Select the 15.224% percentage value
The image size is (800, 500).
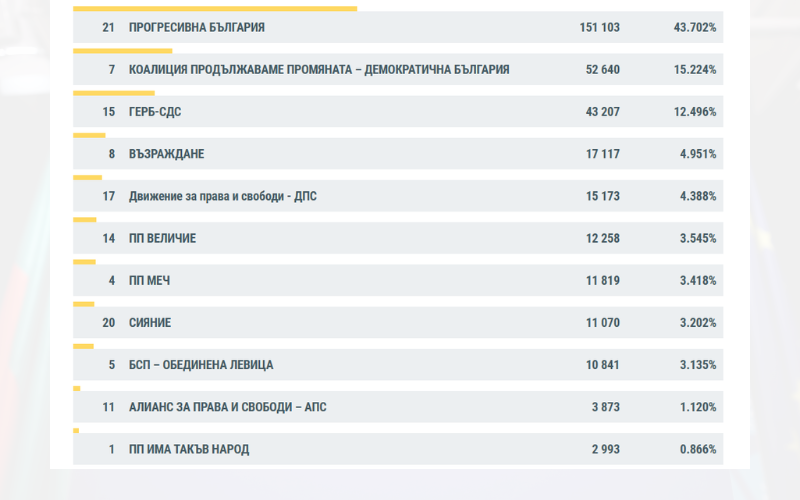[x=695, y=70]
